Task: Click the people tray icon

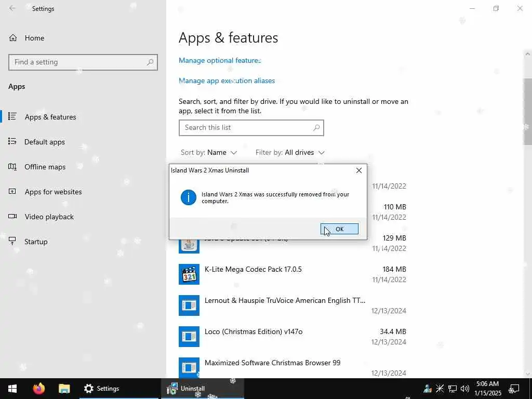Action: click(x=428, y=389)
